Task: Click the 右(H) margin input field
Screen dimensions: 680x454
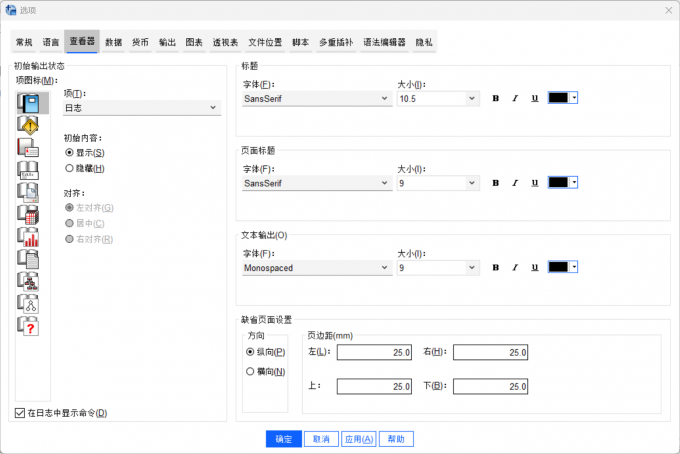Action: coord(490,353)
